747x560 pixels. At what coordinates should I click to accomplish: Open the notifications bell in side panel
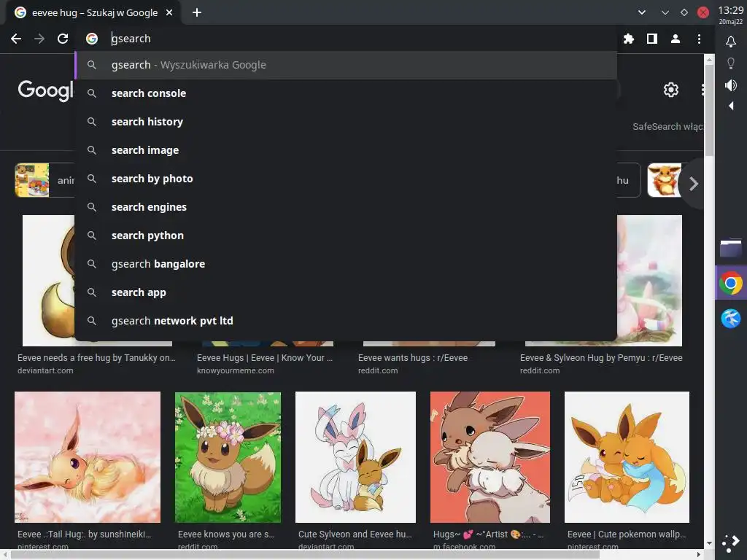[x=731, y=42]
